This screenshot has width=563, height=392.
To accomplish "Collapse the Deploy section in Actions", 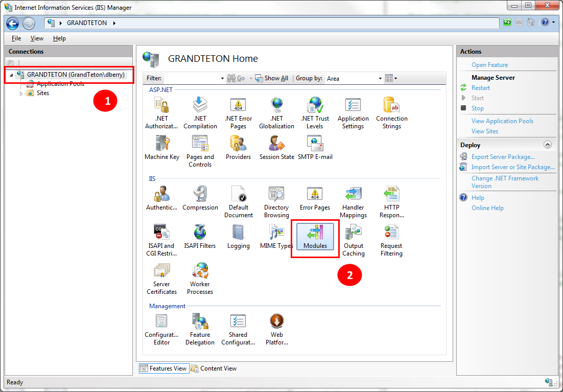I will pos(548,145).
